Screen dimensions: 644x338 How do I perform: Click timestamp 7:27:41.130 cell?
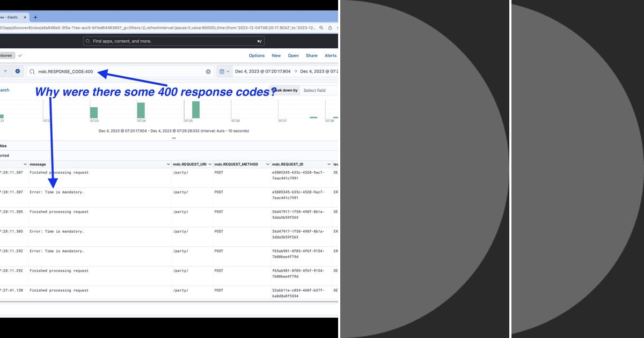(x=12, y=290)
